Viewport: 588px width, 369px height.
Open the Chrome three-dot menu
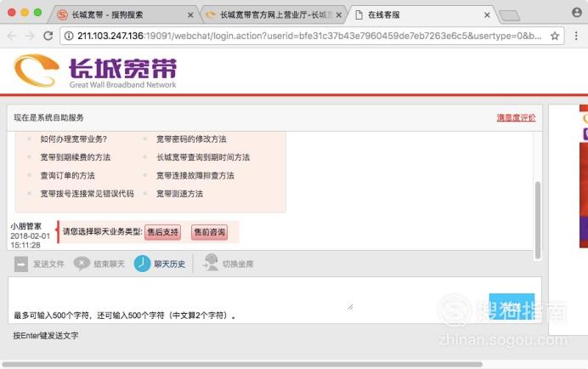pyautogui.click(x=576, y=36)
